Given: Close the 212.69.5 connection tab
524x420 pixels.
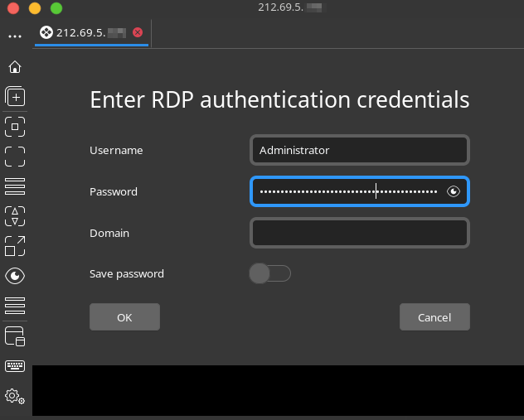Looking at the screenshot, I should click(x=138, y=32).
